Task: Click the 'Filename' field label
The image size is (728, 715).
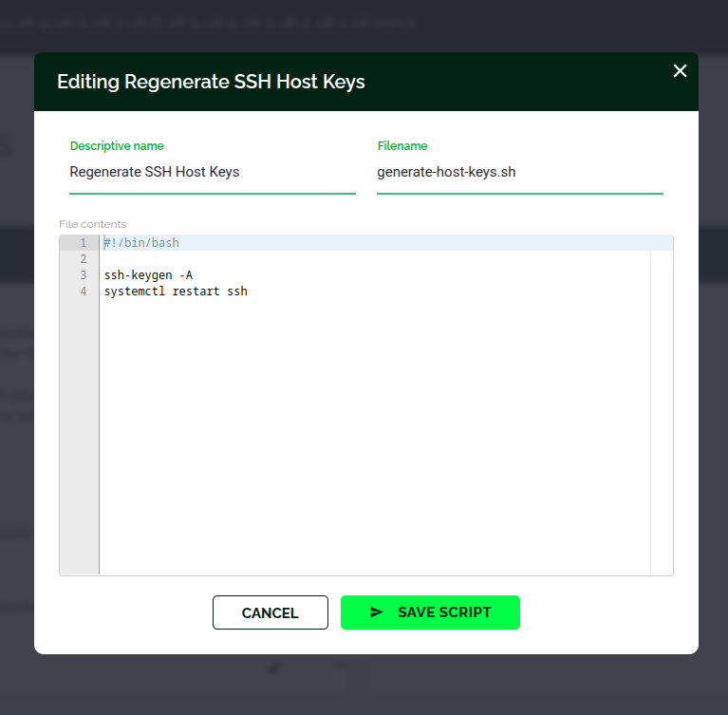Action: coord(402,146)
